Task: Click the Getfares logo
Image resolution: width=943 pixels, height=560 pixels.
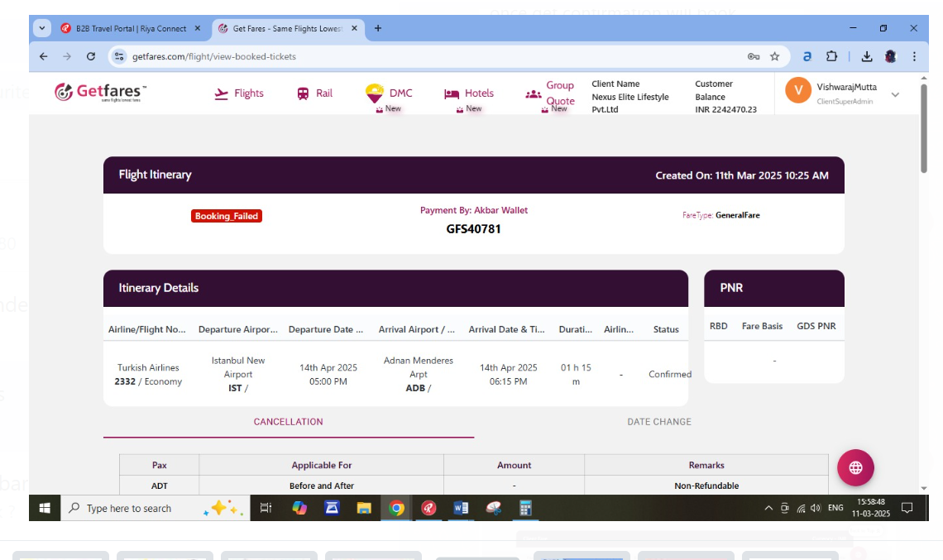Action: coord(100,92)
